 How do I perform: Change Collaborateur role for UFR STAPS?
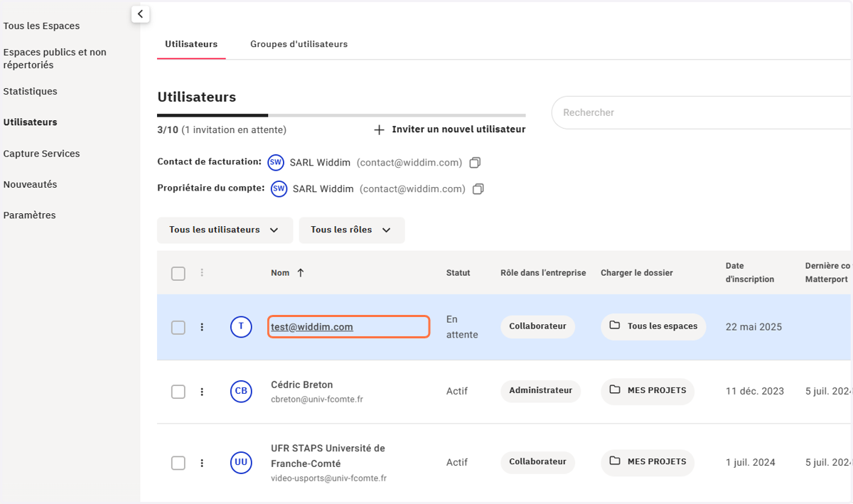pyautogui.click(x=537, y=461)
